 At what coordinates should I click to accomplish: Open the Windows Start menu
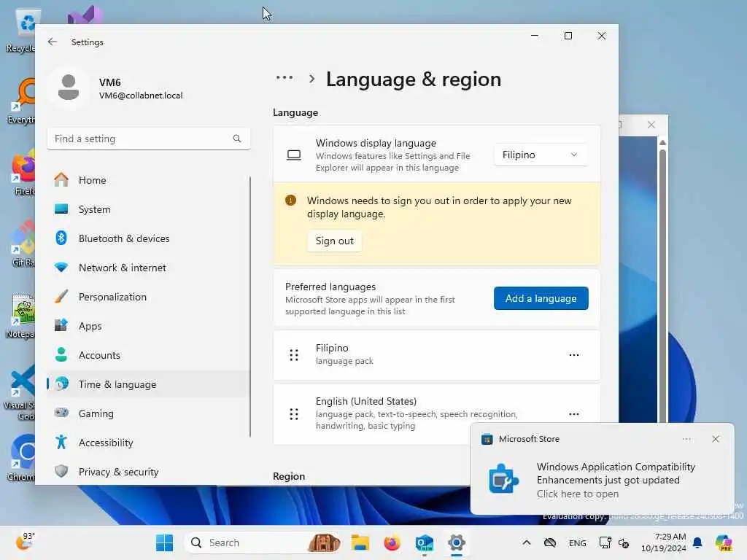coord(164,542)
